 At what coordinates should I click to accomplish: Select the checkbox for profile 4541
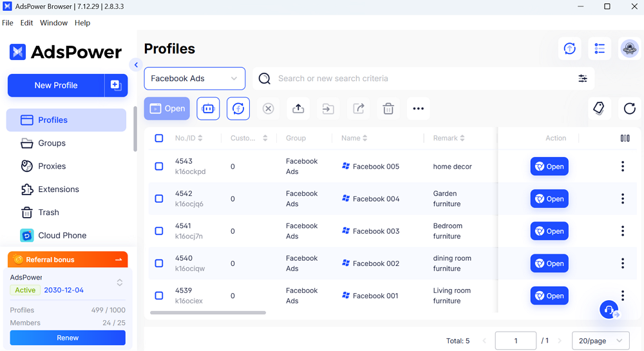coord(159,231)
